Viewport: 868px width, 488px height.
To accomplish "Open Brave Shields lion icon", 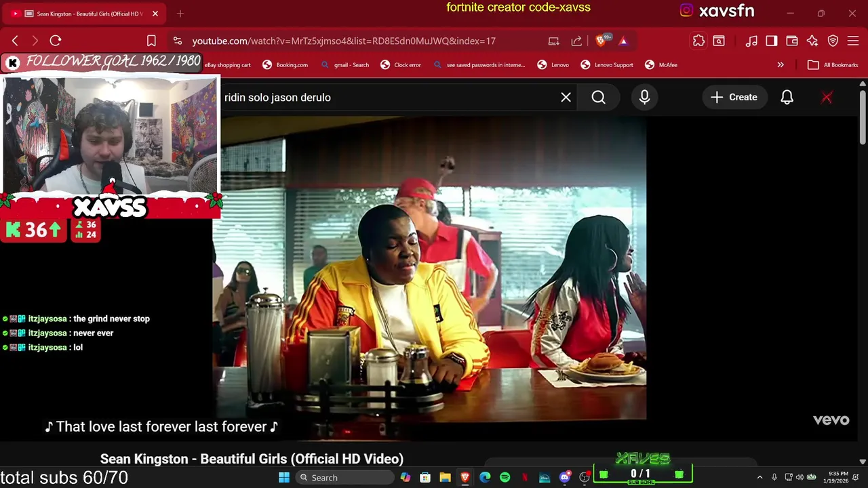I will (x=600, y=41).
